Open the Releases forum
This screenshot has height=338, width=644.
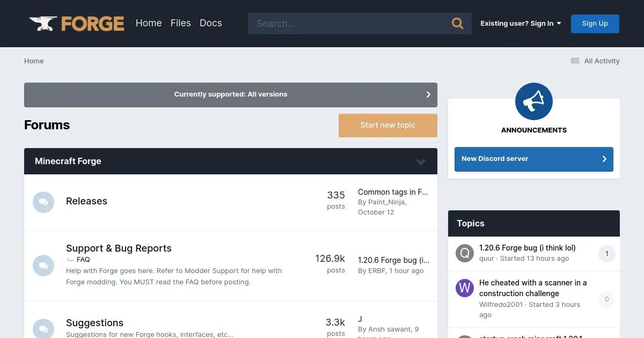tap(86, 201)
